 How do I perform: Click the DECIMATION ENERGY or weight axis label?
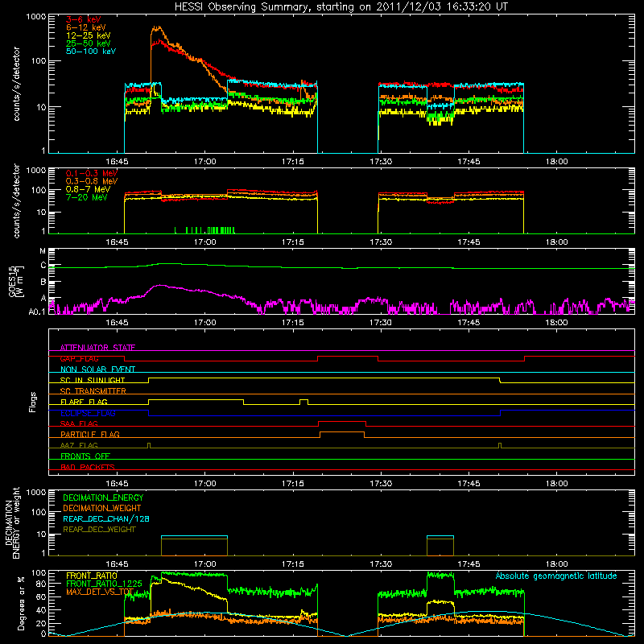pyautogui.click(x=12, y=522)
